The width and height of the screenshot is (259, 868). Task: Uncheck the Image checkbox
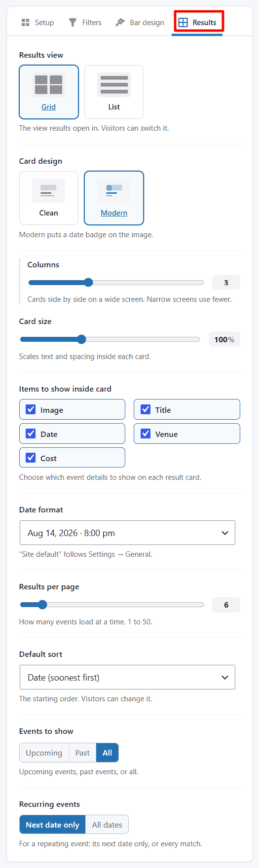point(31,409)
